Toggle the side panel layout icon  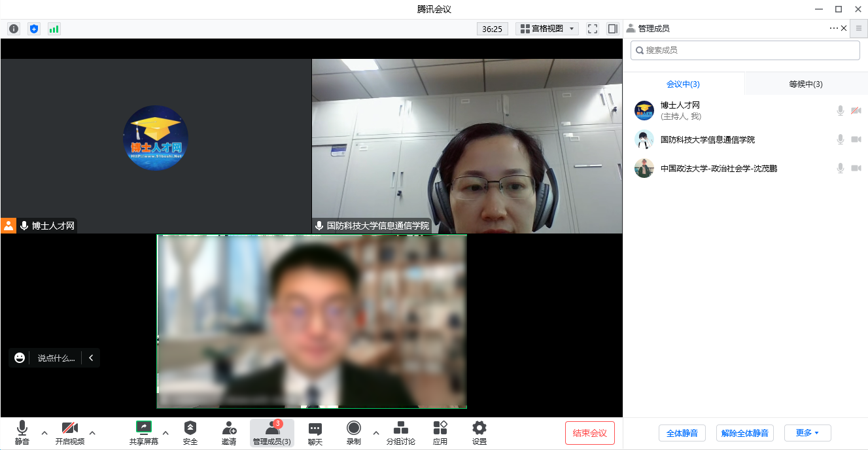(x=612, y=29)
